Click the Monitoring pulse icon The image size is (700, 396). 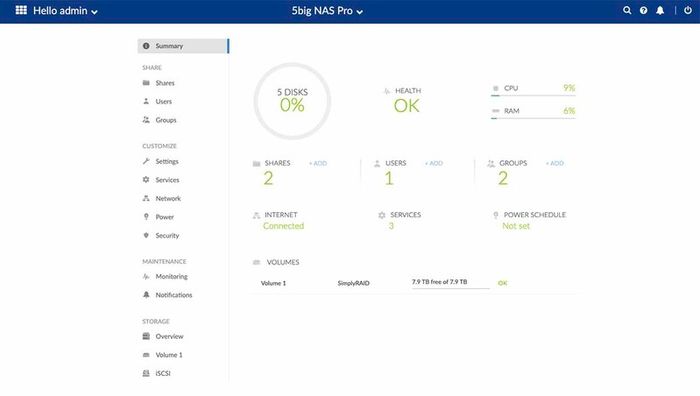(x=146, y=277)
